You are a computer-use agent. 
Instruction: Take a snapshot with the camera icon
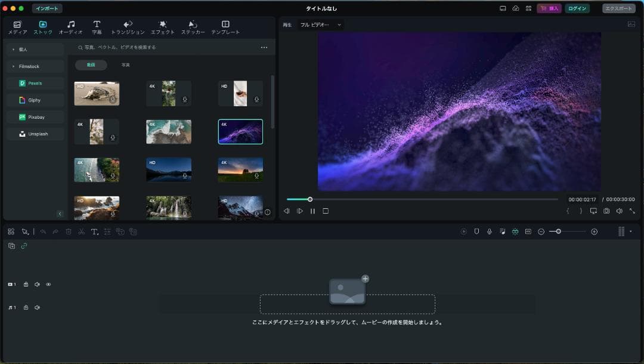click(x=606, y=211)
